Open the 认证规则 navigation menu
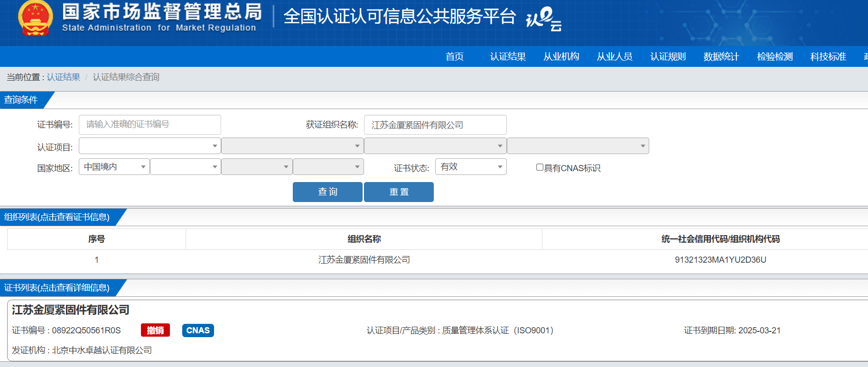The height and width of the screenshot is (367, 868). 668,56
